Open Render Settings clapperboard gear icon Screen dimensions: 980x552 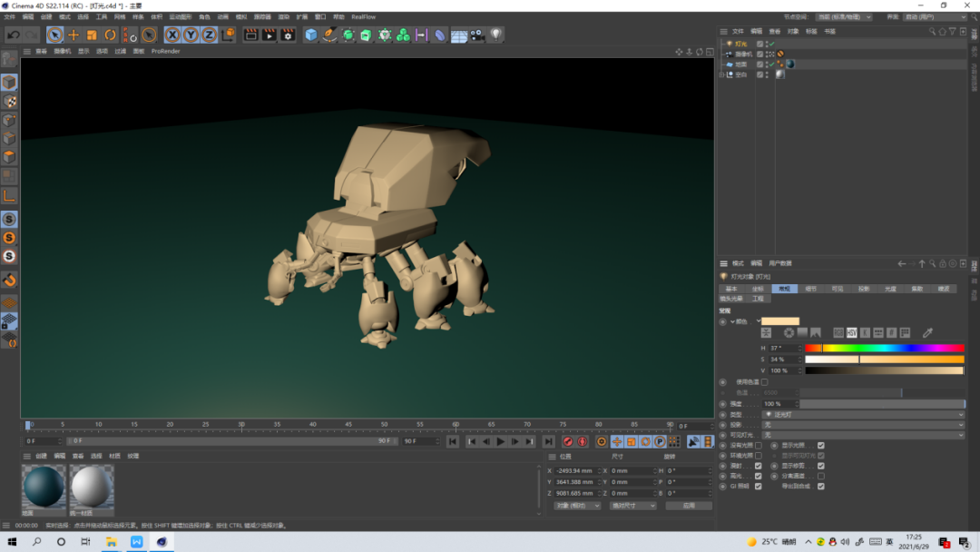pos(288,35)
